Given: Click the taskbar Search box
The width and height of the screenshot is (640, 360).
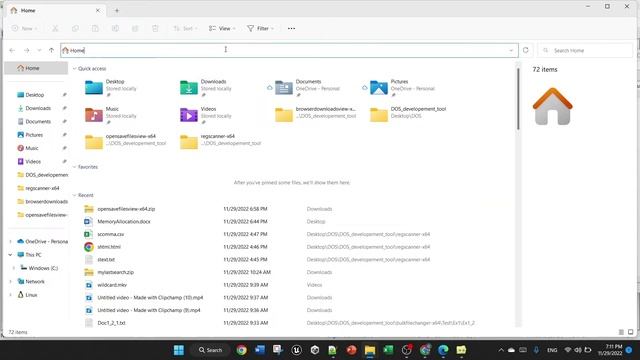Looking at the screenshot, I should (210, 350).
